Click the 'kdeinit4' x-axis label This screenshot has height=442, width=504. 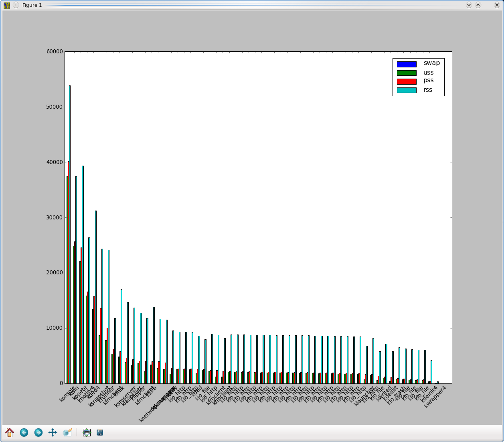tap(430, 395)
